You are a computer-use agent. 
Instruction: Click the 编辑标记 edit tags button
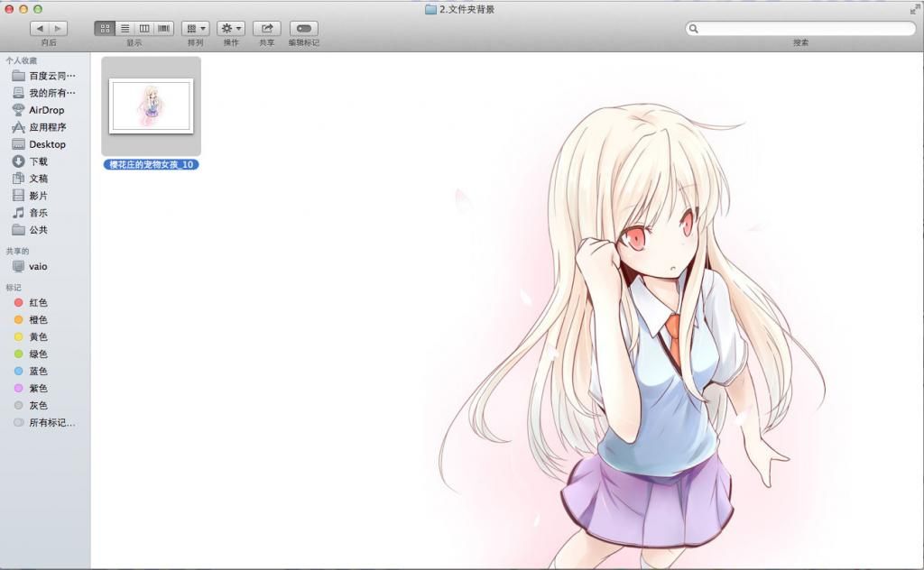pyautogui.click(x=303, y=29)
